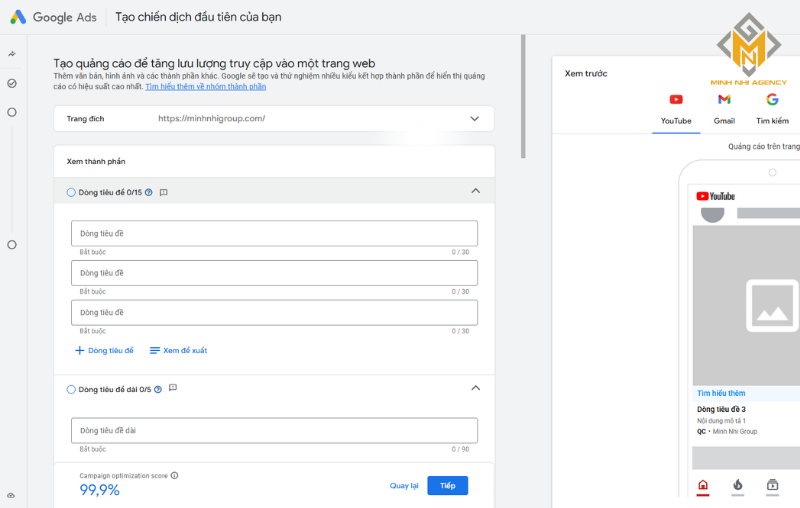800x508 pixels.
Task: Click Tìm hiểu thêm in ad preview
Action: (x=721, y=393)
